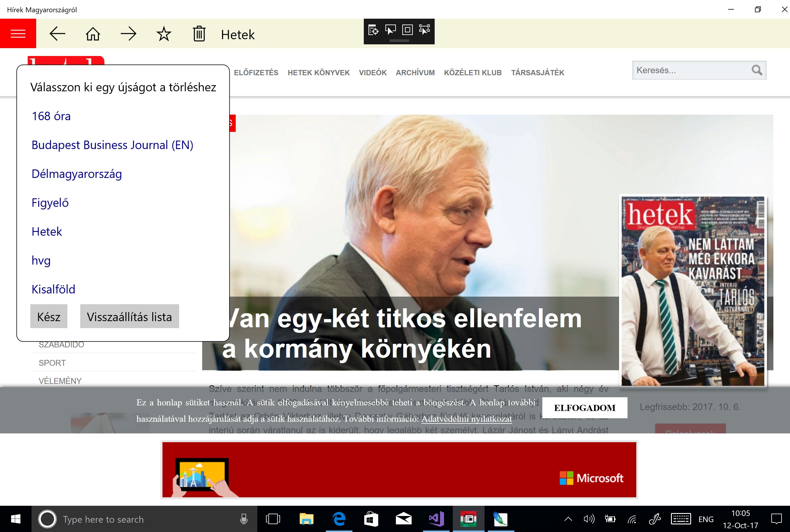Click the favorites star icon
Viewport: 790px width, 532px height.
164,34
